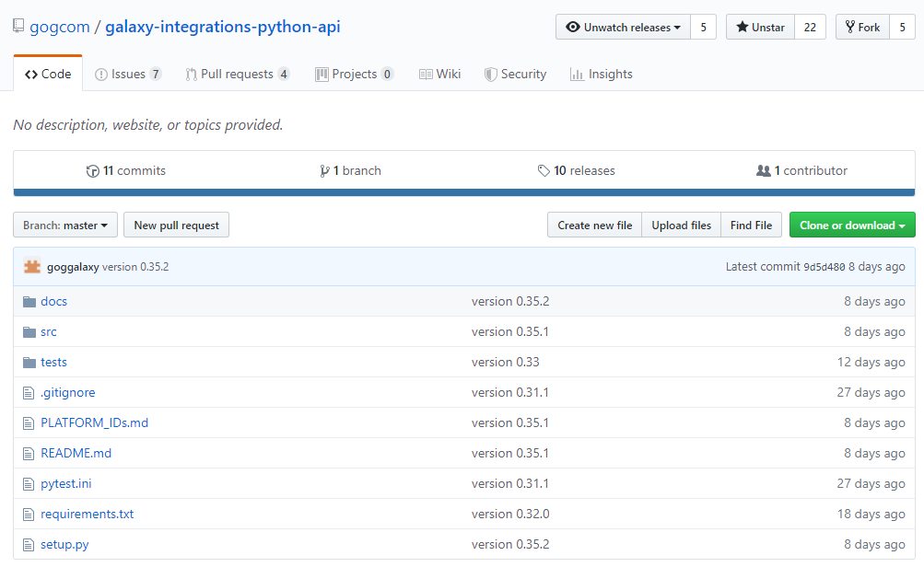924x567 pixels.
Task: Click the repository book icon beside gogcom
Action: click(x=18, y=26)
